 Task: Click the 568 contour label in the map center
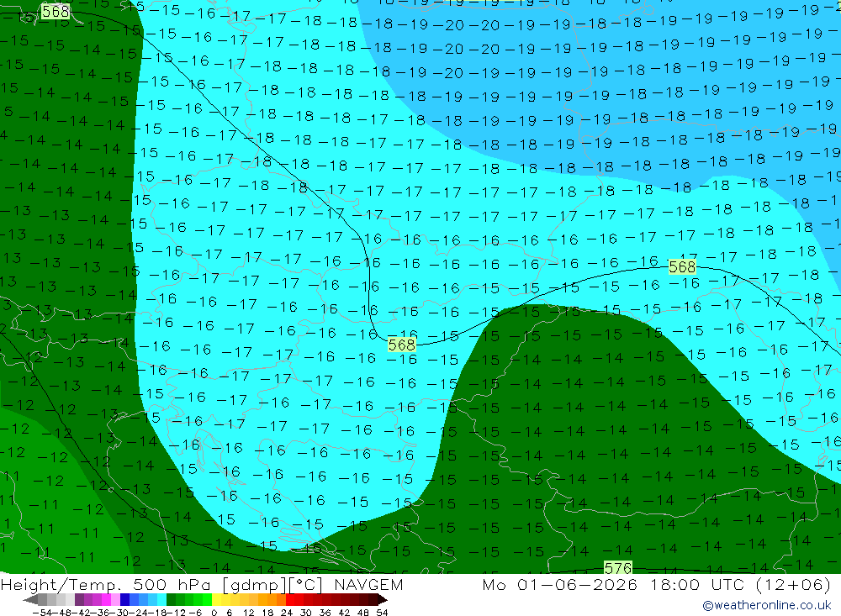pyautogui.click(x=402, y=345)
